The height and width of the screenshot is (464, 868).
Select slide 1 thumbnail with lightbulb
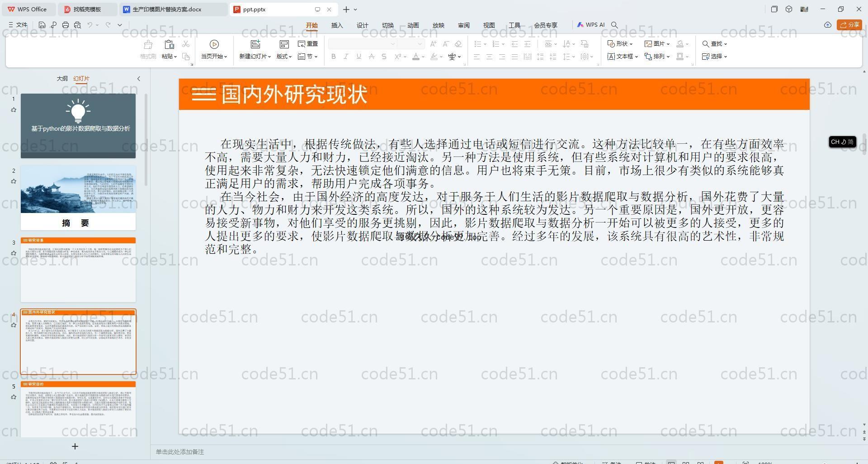click(x=78, y=126)
